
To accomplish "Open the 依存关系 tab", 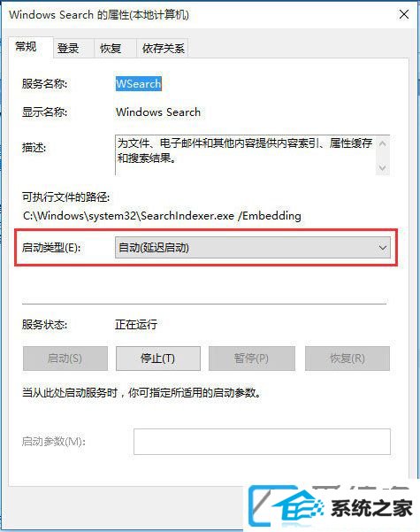I will pos(162,48).
